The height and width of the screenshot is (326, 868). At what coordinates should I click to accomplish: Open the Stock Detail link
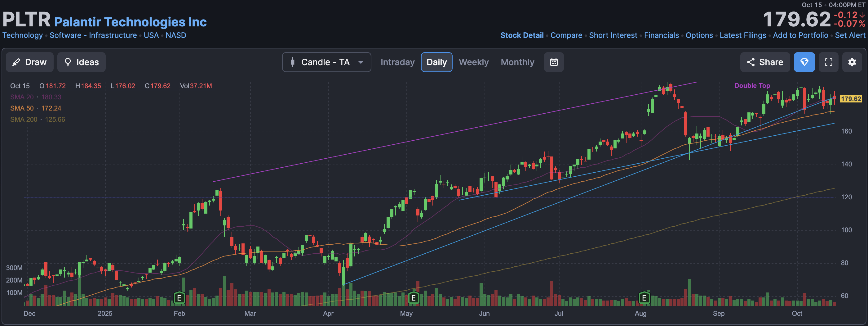click(522, 35)
